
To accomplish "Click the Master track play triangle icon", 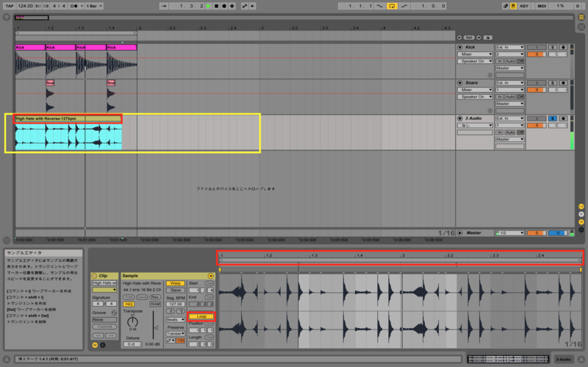I will tap(460, 233).
